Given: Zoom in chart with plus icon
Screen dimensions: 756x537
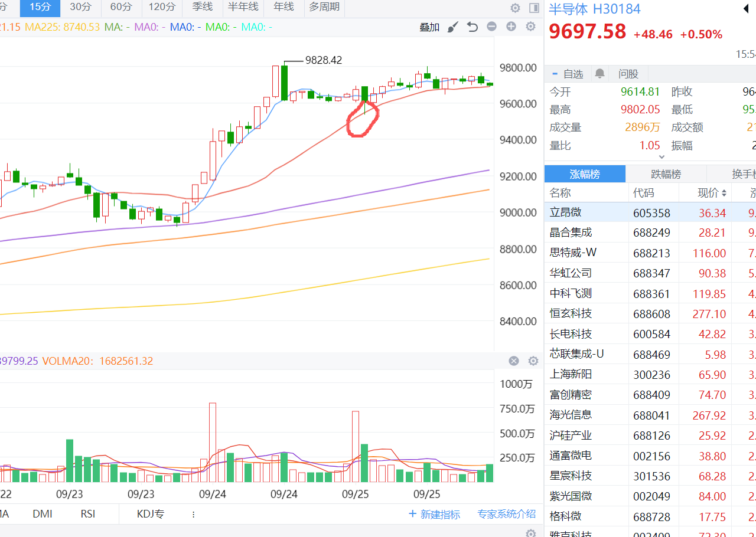Looking at the screenshot, I should [x=511, y=27].
